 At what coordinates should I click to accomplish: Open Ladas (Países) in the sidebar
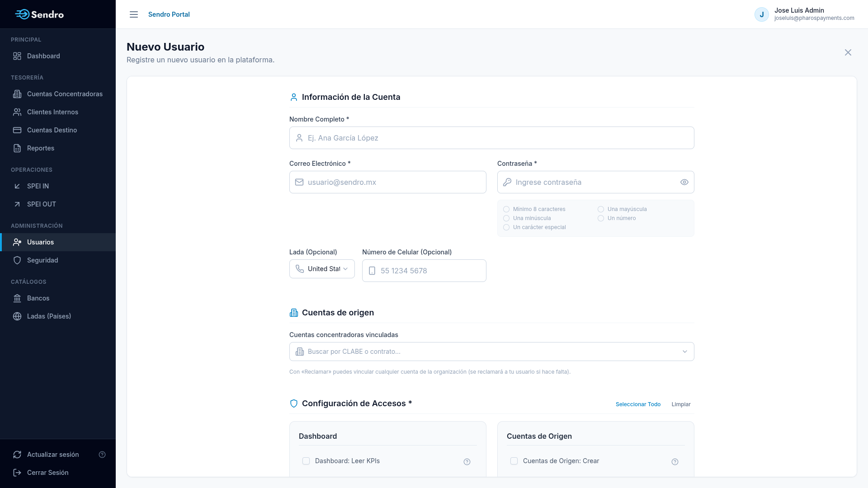(58, 316)
